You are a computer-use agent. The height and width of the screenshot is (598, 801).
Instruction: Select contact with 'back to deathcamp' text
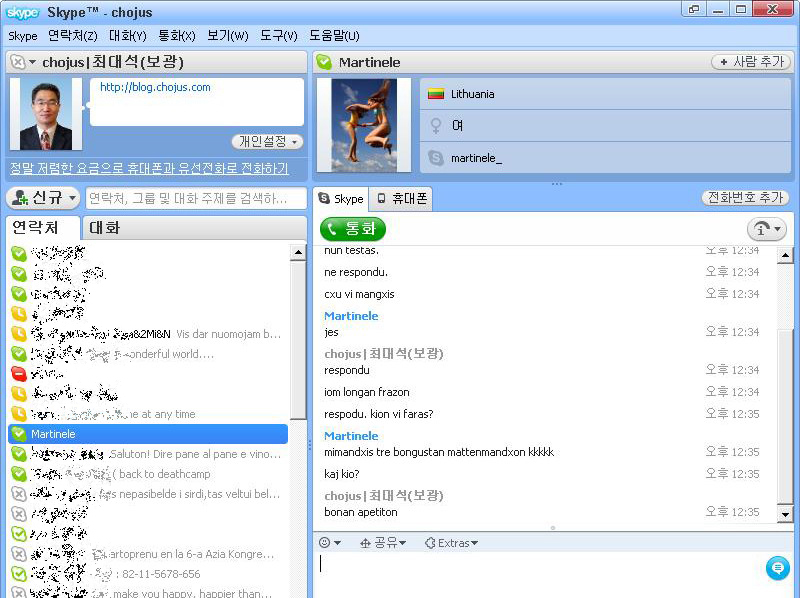tap(148, 474)
